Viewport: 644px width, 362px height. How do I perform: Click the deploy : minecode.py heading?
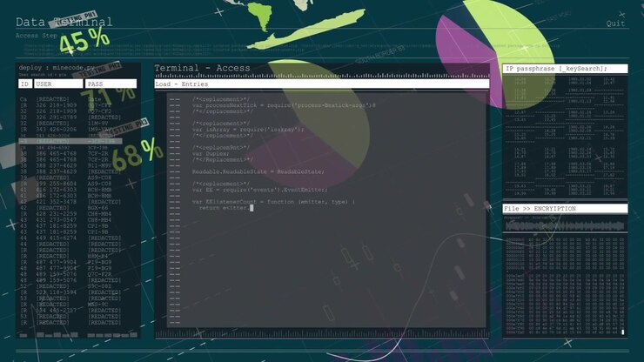tap(57, 68)
